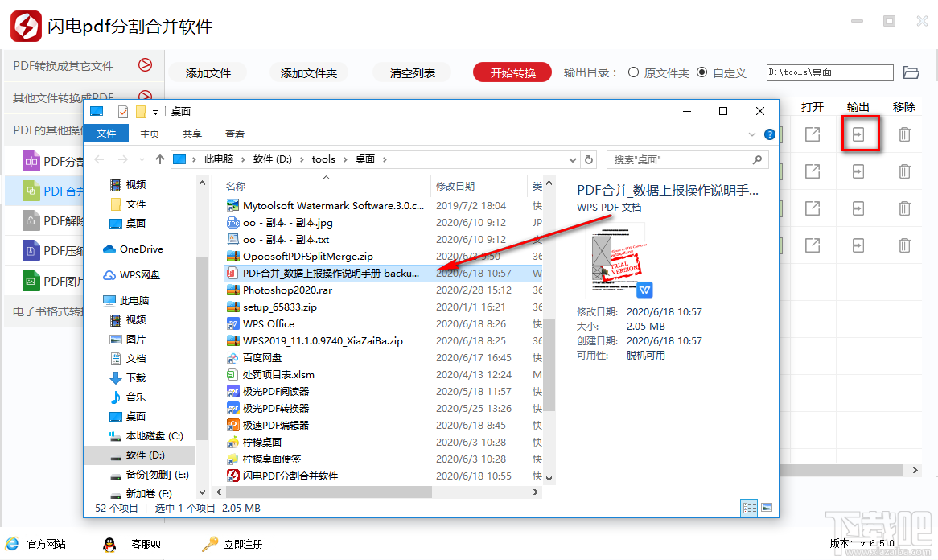
Task: Switch Explorer to details view icon
Action: tap(749, 508)
